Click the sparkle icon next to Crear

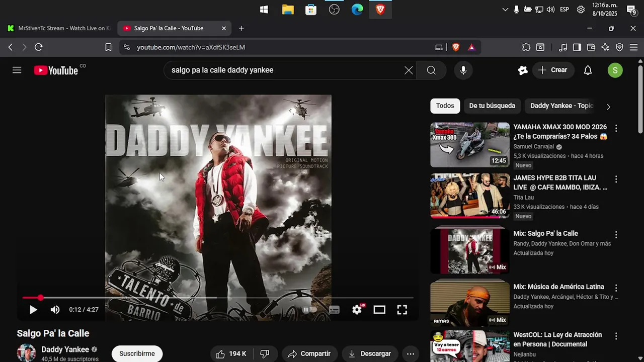coord(523,70)
